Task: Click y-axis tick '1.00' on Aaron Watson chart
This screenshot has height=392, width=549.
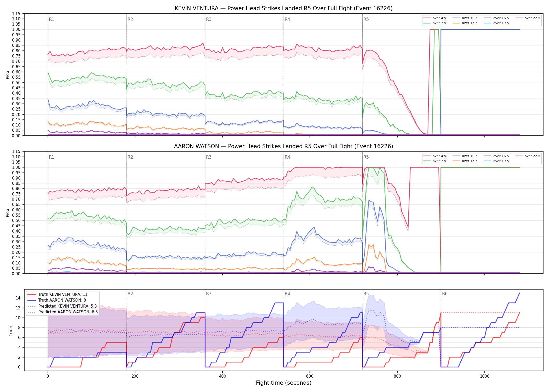Action: 16,168
